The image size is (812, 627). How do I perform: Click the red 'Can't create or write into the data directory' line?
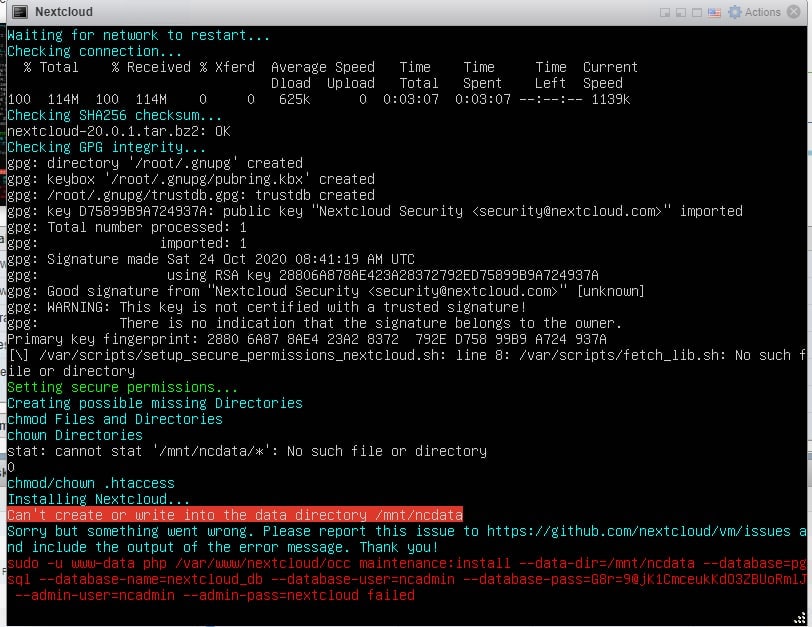[x=235, y=515]
